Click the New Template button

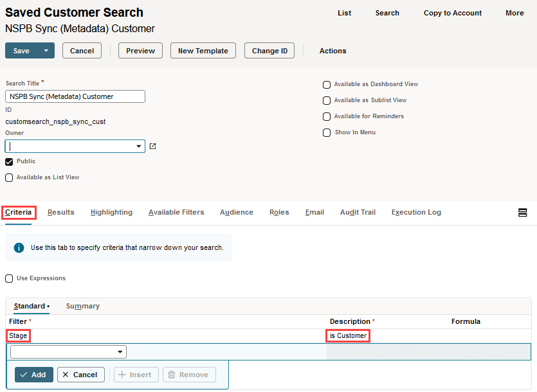click(203, 51)
